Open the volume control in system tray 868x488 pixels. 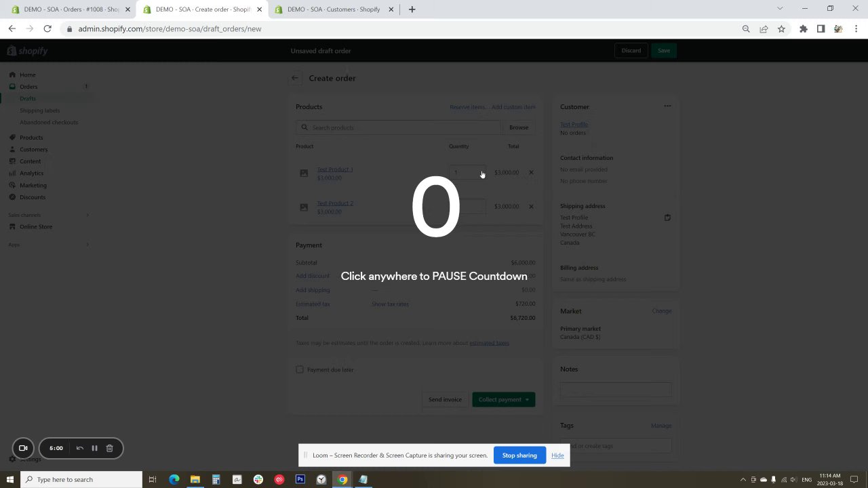793,479
